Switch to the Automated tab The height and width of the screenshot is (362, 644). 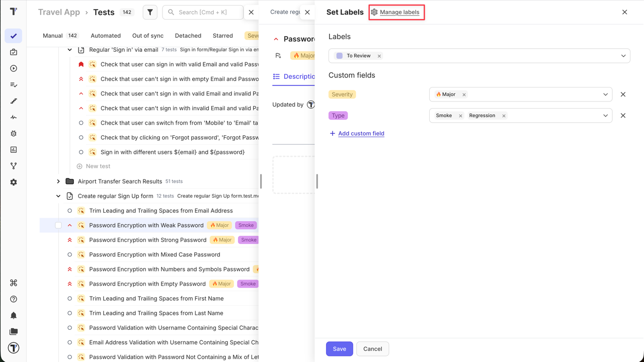point(106,36)
